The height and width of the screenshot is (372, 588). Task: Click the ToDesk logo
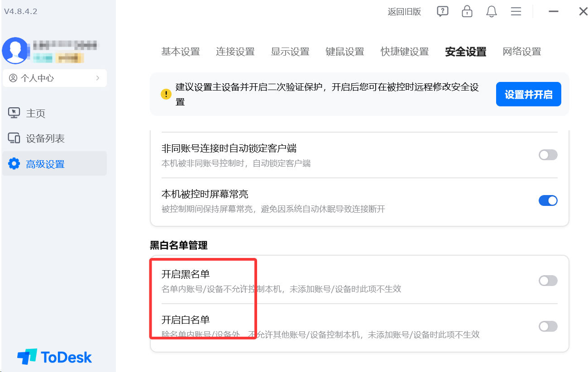(x=54, y=357)
